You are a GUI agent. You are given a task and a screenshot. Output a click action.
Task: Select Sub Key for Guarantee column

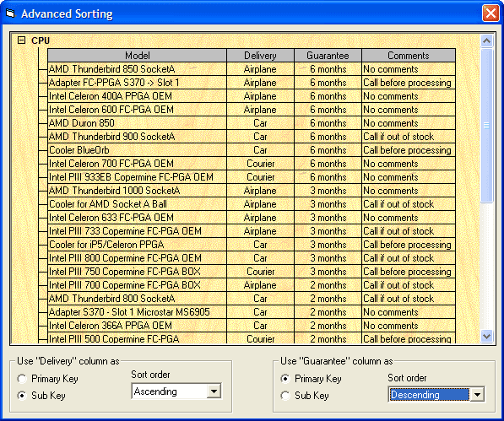coord(285,396)
